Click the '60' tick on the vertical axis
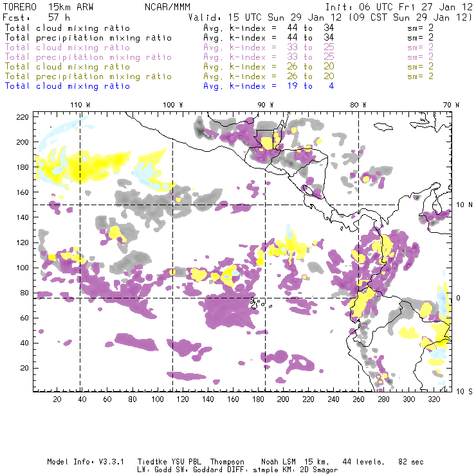The image size is (476, 476). pyautogui.click(x=24, y=318)
